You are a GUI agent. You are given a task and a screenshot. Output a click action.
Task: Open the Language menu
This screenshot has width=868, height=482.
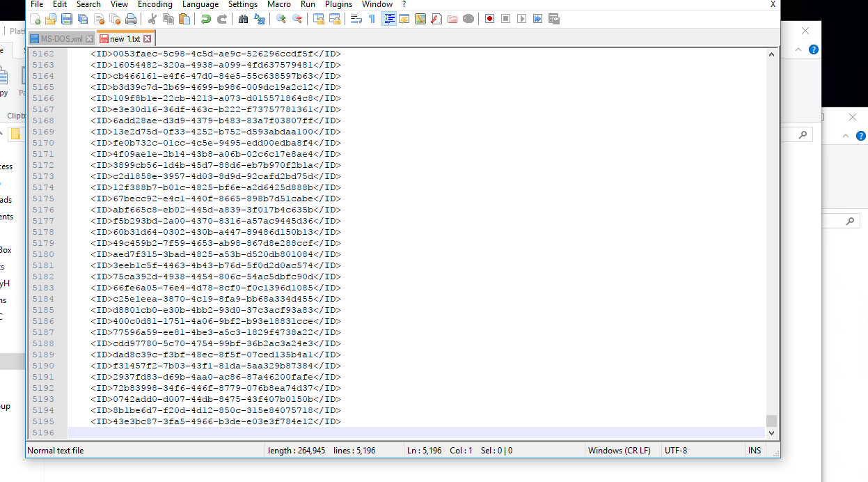coord(200,4)
